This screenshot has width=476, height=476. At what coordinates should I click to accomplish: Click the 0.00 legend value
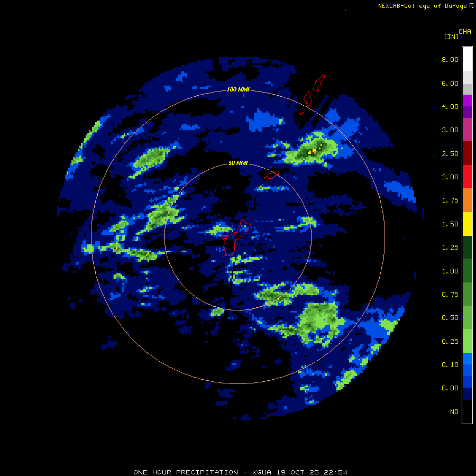[450, 388]
